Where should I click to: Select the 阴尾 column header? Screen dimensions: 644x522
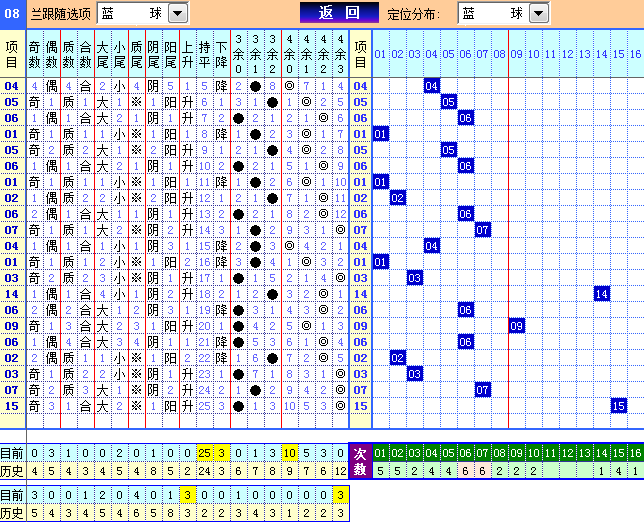(x=154, y=54)
